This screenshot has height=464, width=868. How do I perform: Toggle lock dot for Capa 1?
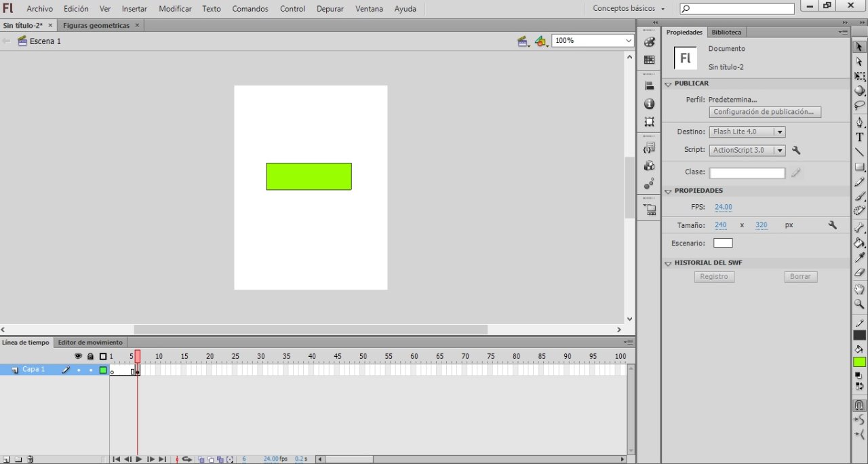click(x=90, y=370)
